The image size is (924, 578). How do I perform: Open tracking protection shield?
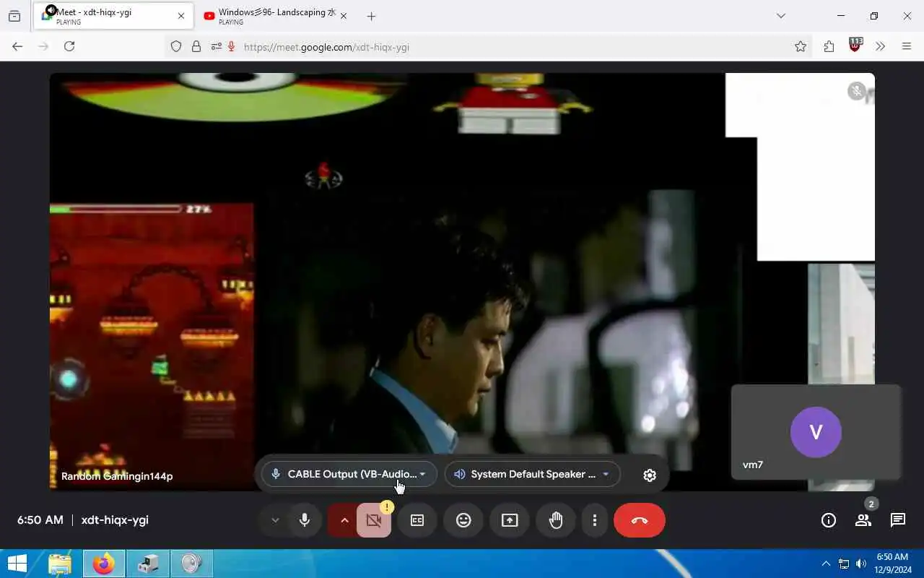[176, 46]
